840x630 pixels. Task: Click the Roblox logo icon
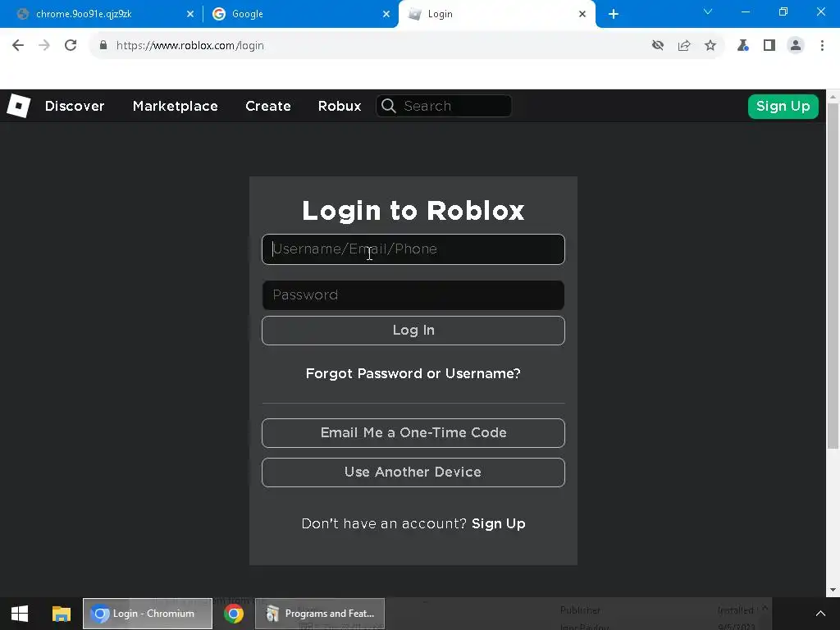pos(19,106)
